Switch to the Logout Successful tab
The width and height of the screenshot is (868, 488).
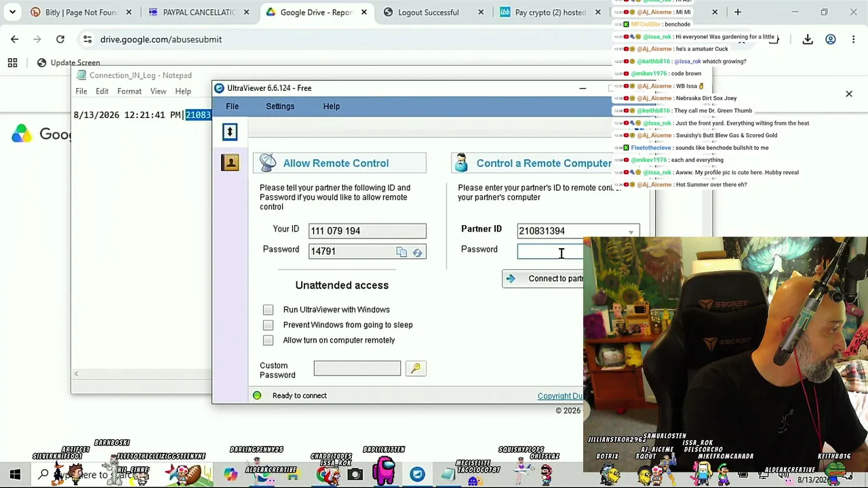428,12
